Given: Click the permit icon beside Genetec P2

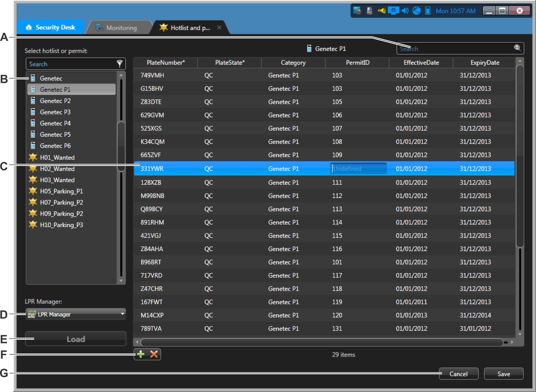Looking at the screenshot, I should pos(33,101).
